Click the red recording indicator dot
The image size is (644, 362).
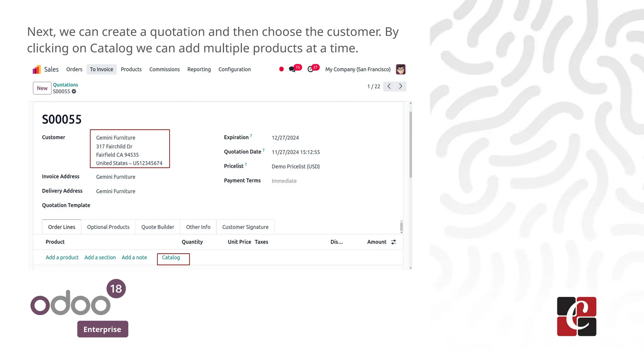point(281,69)
